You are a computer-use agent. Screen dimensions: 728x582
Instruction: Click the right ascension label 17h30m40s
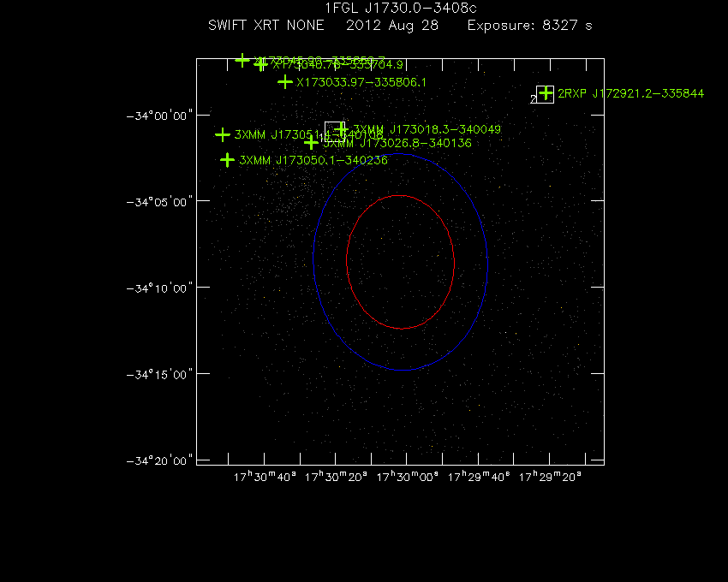click(x=265, y=477)
